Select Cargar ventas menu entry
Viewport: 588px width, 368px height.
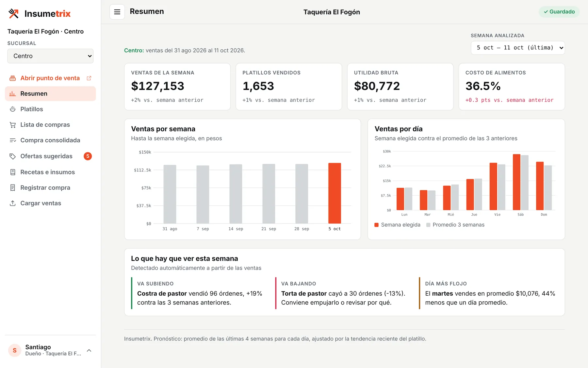50,203
